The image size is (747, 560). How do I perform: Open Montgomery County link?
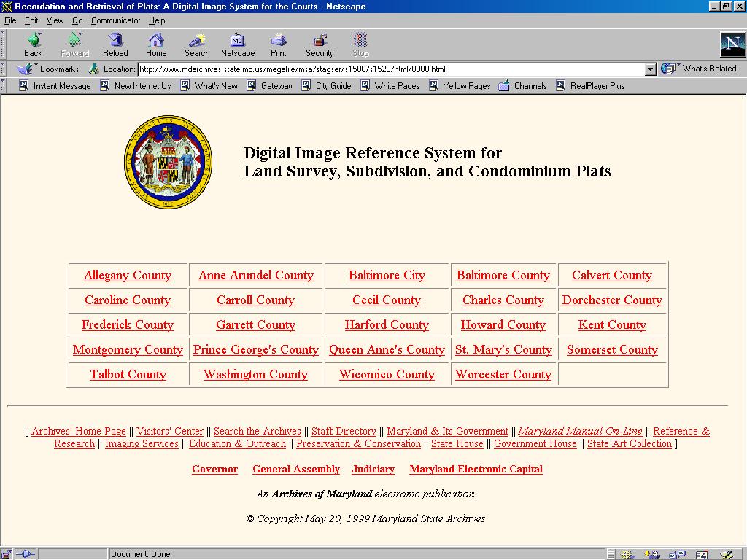(128, 349)
